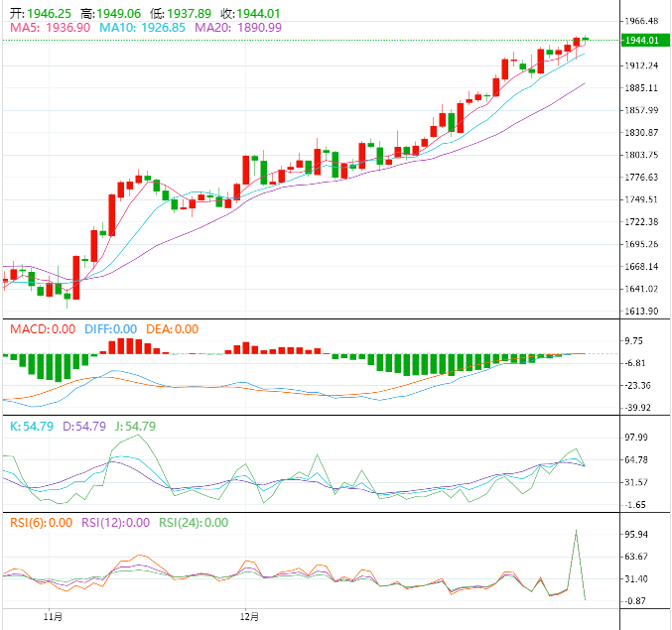Screen dimensions: 672x630
Task: Select the D:54.79 indicator label
Action: [84, 427]
